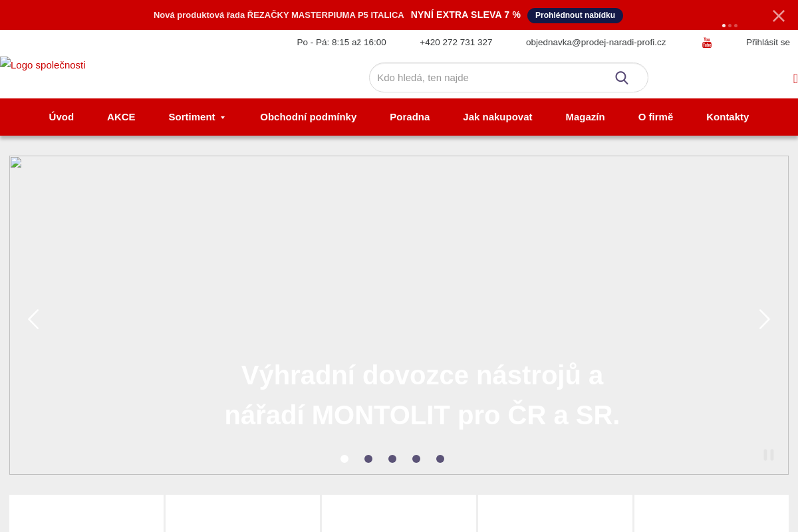Open the Kontakty page
Image resolution: width=798 pixels, height=532 pixels.
(728, 117)
